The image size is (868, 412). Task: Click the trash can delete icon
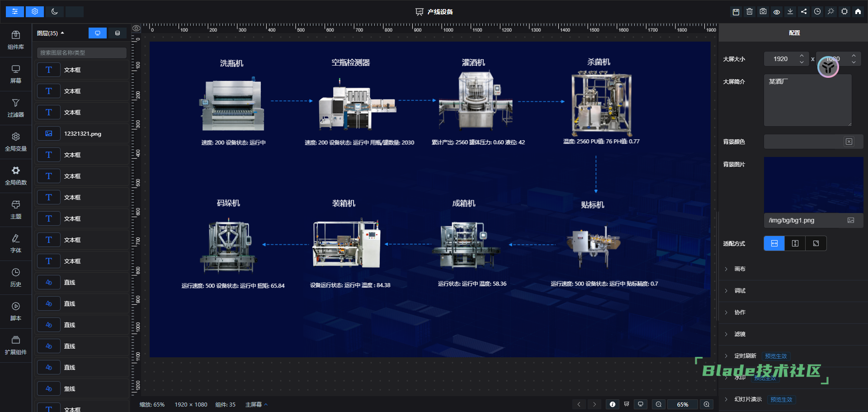[750, 12]
